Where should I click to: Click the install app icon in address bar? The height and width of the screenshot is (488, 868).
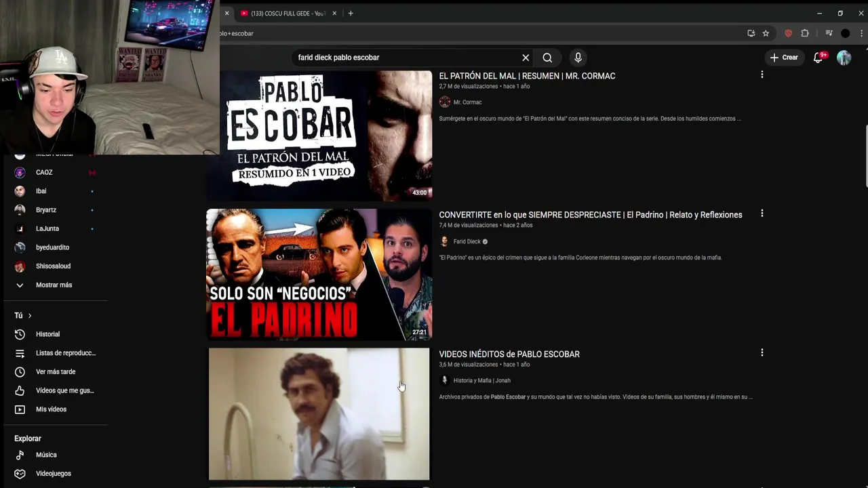click(x=751, y=33)
